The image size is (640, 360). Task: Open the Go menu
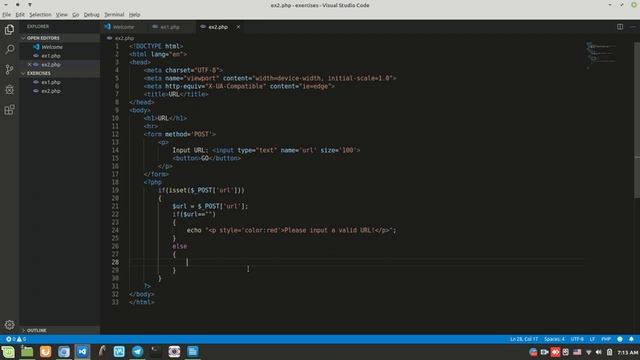click(x=76, y=15)
